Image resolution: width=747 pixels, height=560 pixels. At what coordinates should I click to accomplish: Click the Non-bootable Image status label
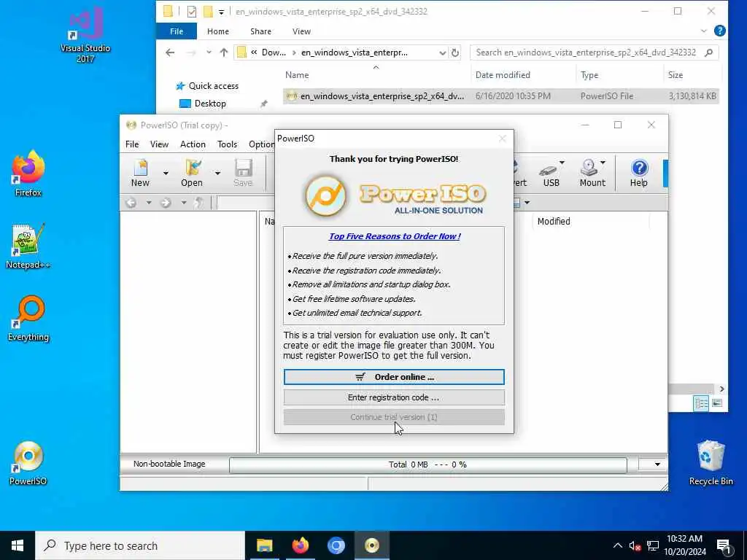(x=169, y=464)
